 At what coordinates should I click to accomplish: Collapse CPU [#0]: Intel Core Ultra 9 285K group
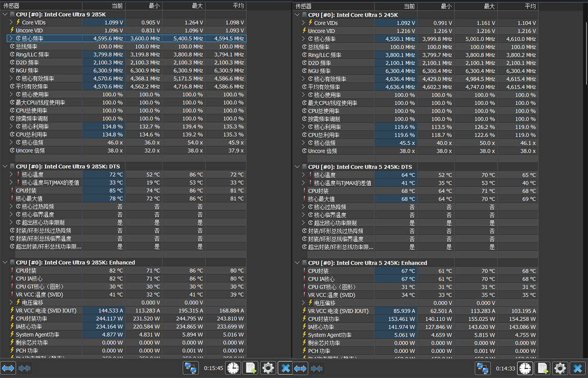5,14
